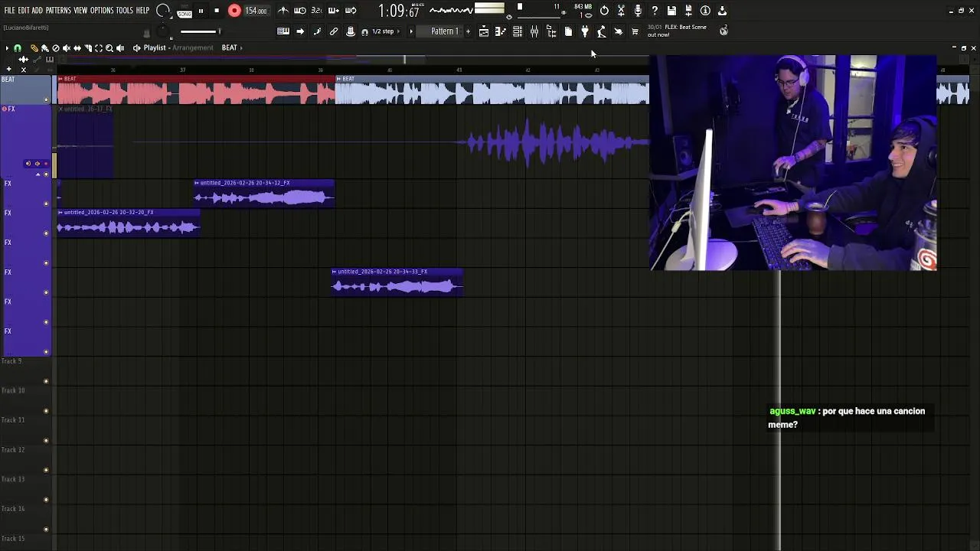Screen dimensions: 980x551
Task: Open the Browser/project picker icon
Action: [x=551, y=31]
